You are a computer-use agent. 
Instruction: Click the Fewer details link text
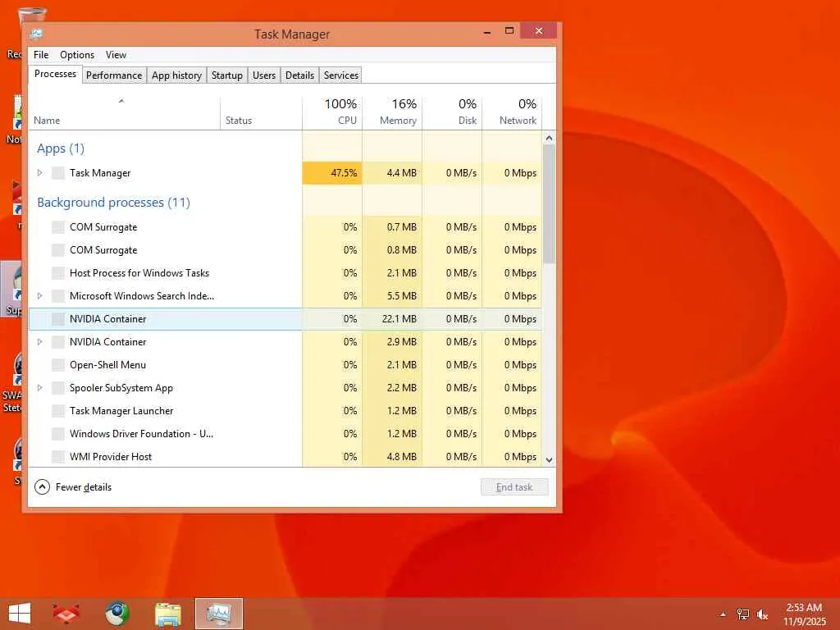click(84, 487)
